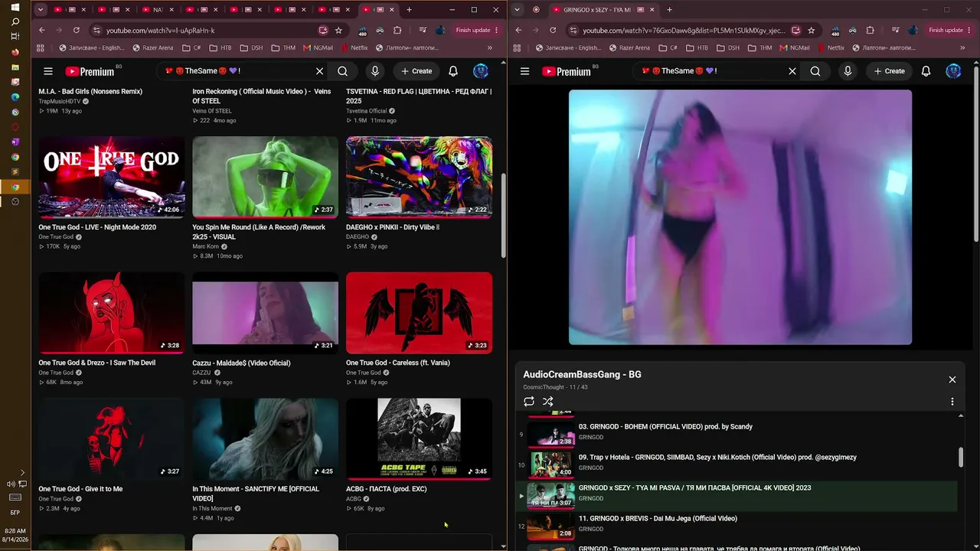Open tab search dropdown in left Chrome window
Viewport: 980px width, 551px height.
click(x=41, y=10)
